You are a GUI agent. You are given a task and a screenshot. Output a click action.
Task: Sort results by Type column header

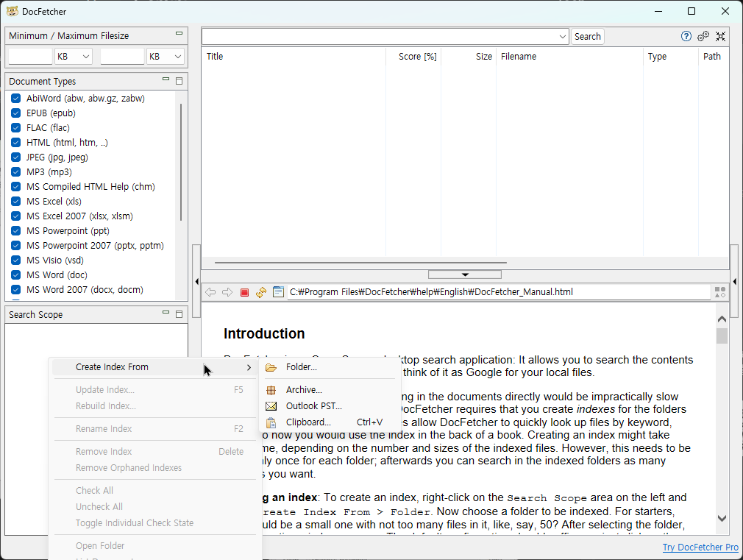pos(670,57)
